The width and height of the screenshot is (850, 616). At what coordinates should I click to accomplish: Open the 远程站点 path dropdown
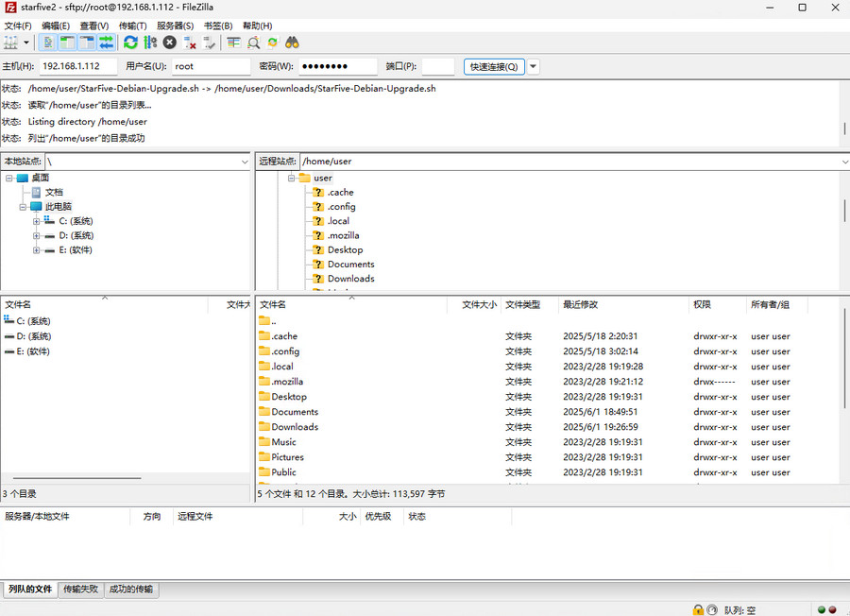[x=844, y=162]
